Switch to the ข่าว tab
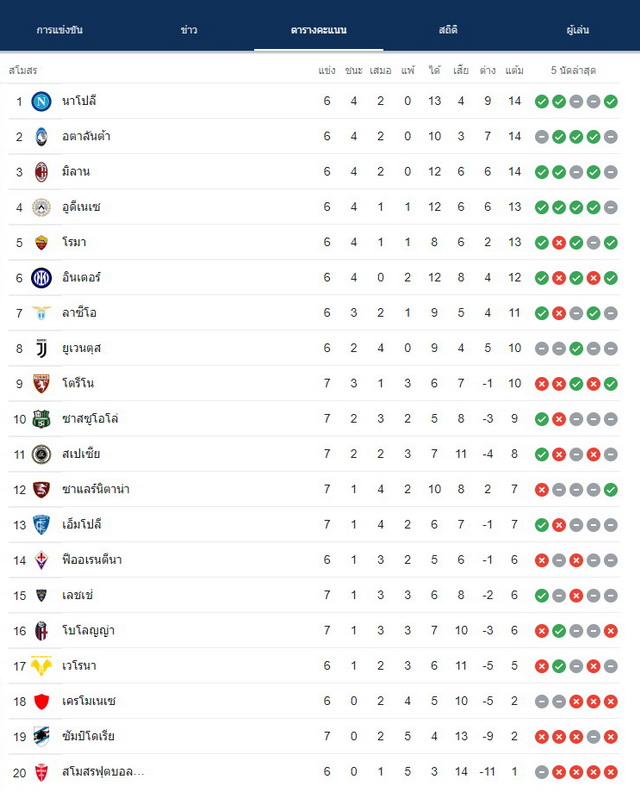Image resolution: width=640 pixels, height=792 pixels. click(x=189, y=30)
